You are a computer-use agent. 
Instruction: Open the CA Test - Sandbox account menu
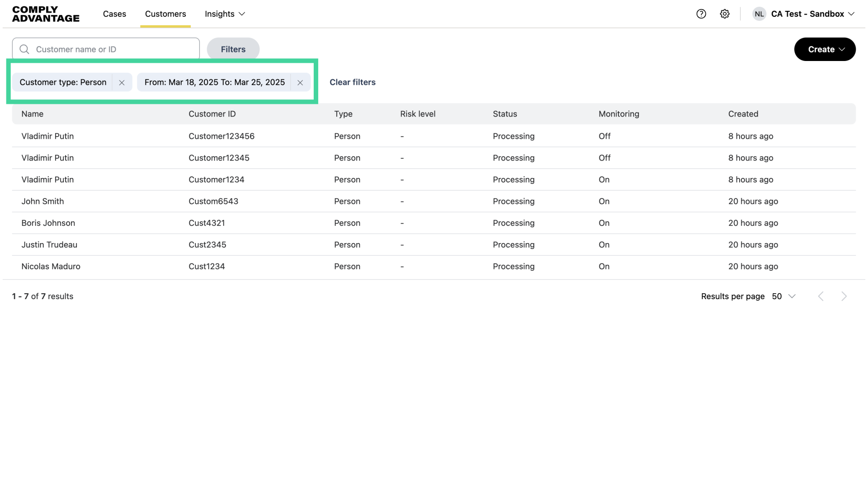(812, 14)
